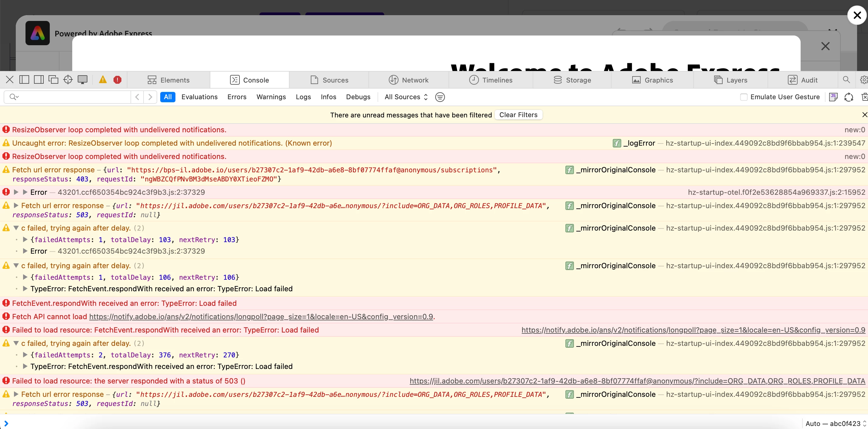Expand the failedAttempts: 2 object
The width and height of the screenshot is (868, 429).
(25, 355)
